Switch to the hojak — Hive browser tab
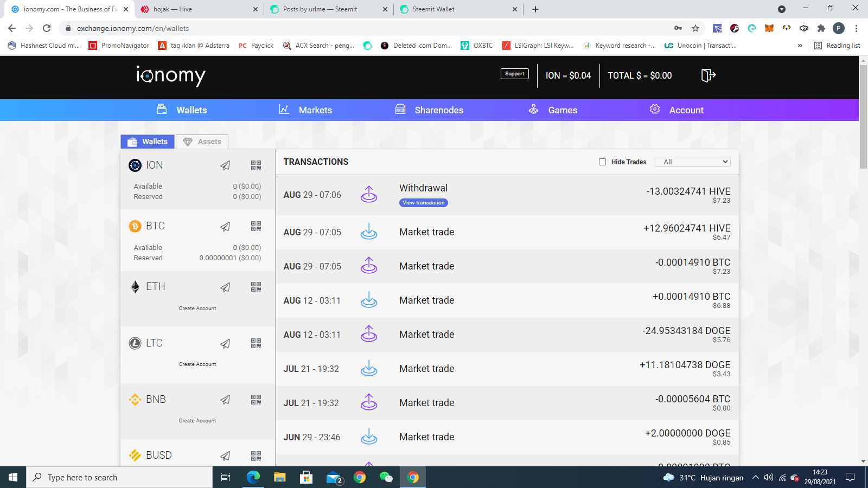This screenshot has height=488, width=868. pos(199,9)
